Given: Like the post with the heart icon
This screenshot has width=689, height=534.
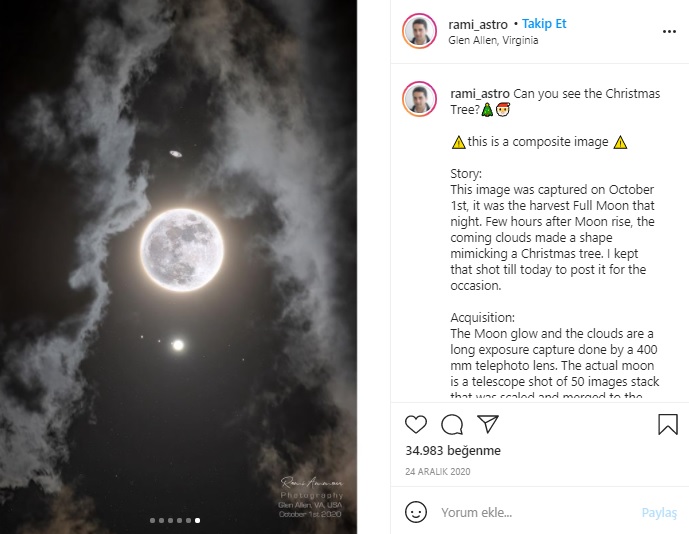Looking at the screenshot, I should point(416,424).
